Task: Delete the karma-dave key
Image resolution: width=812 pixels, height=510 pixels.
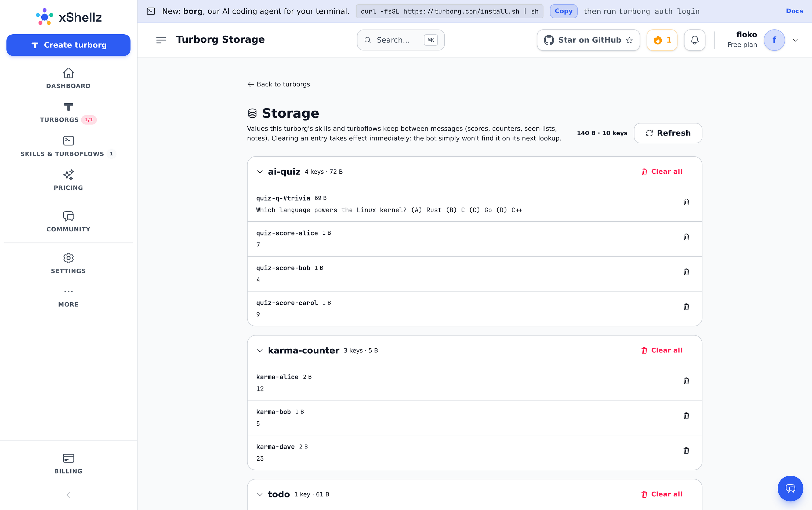Action: click(x=686, y=451)
